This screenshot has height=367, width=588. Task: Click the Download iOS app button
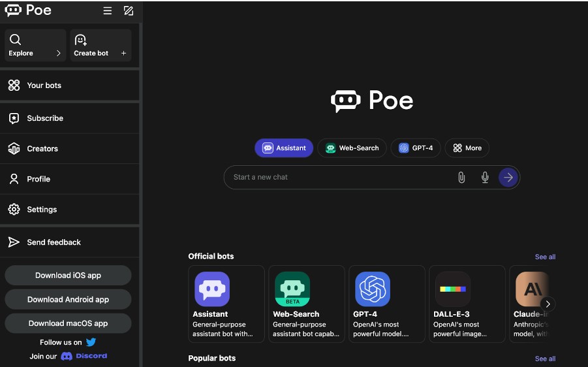coord(68,276)
